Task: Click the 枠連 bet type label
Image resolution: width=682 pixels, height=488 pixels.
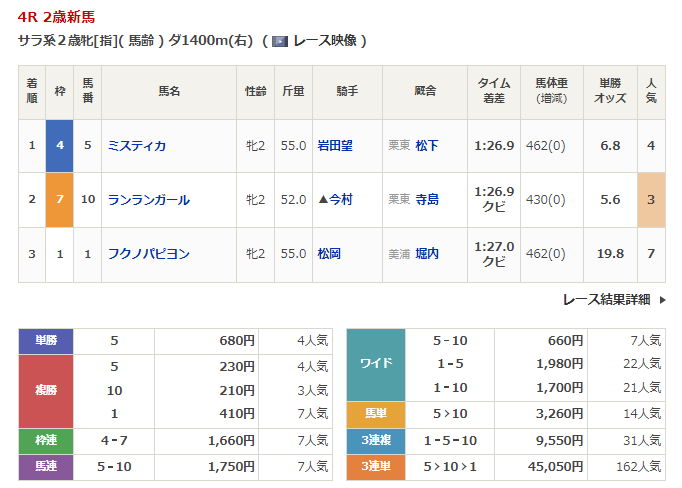Action: point(46,441)
